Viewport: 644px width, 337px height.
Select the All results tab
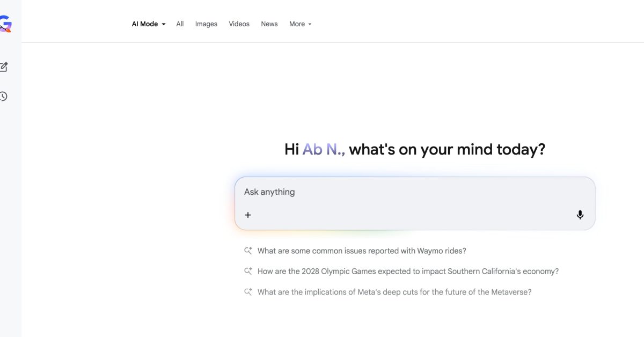(180, 24)
